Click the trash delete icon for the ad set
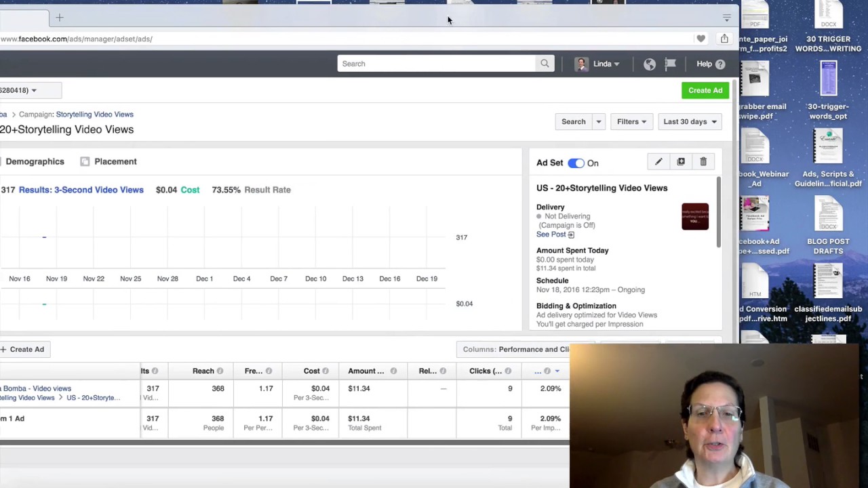 pyautogui.click(x=703, y=162)
